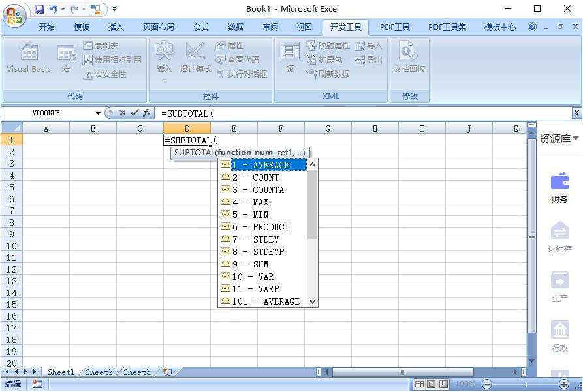The width and height of the screenshot is (583, 392).
Task: Click XML 导入 import
Action: pyautogui.click(x=368, y=45)
